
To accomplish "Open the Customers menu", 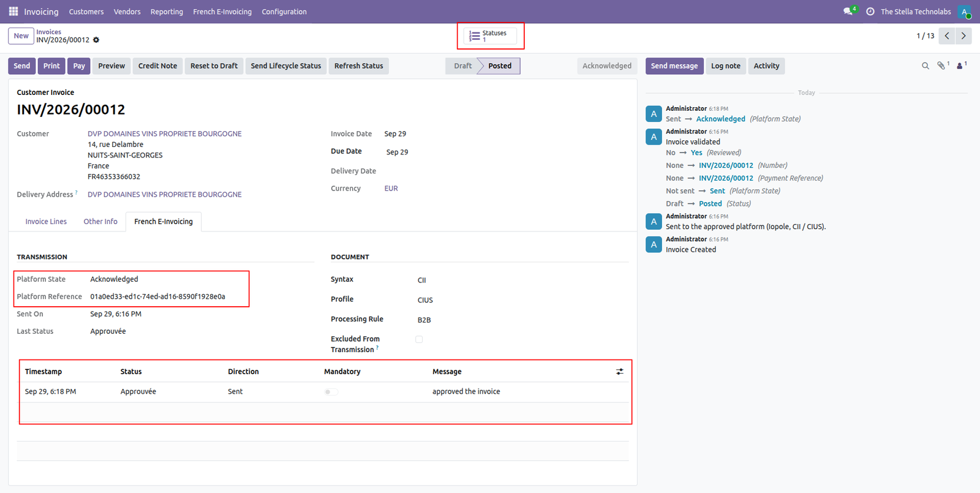I will (86, 12).
